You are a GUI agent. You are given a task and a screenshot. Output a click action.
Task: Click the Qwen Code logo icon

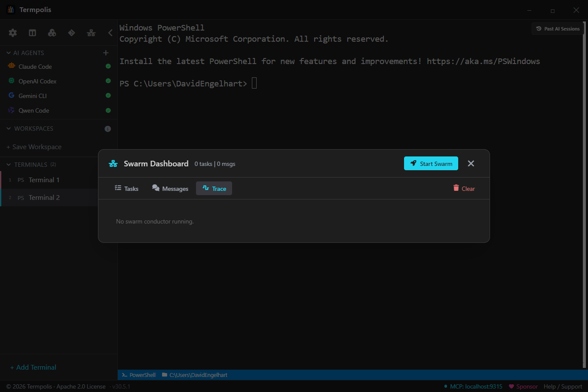[12, 110]
